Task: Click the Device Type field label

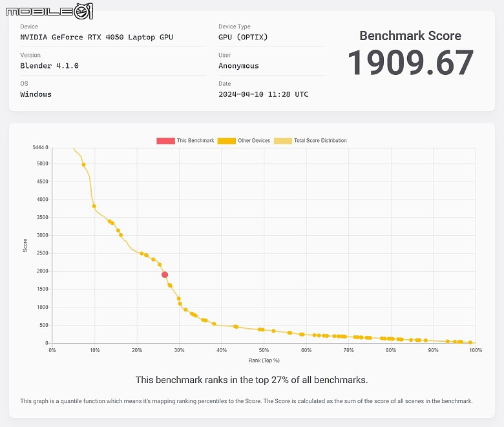Action: pos(235,26)
